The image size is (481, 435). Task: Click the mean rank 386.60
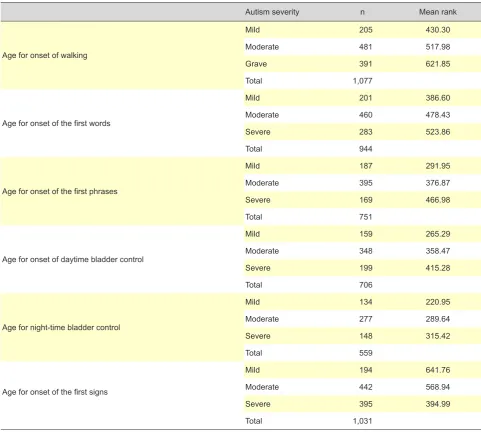(438, 98)
